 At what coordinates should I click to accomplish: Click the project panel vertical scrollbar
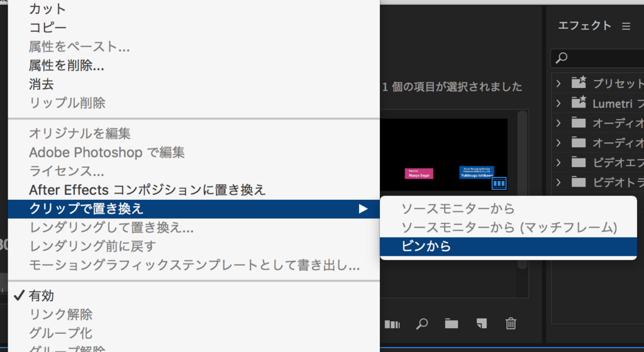coord(522,190)
